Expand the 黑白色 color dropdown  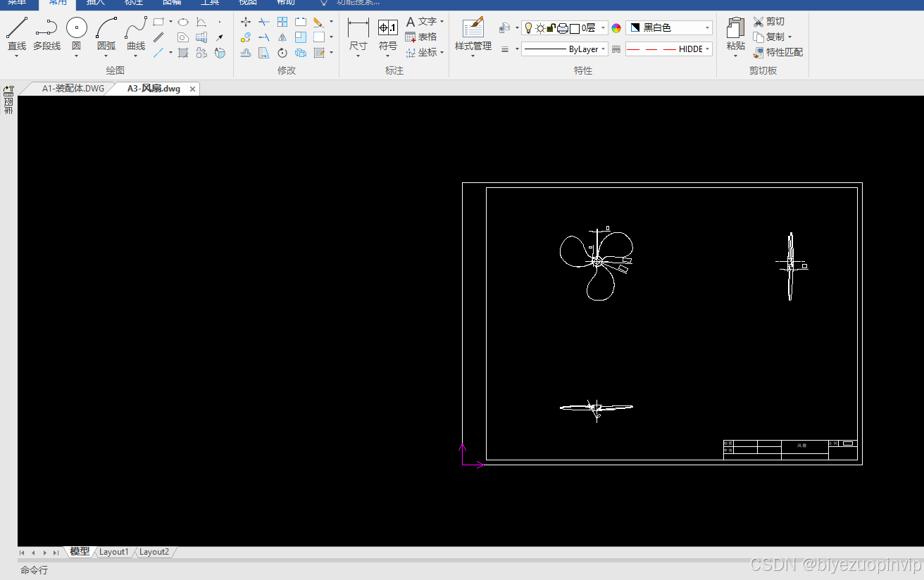[x=669, y=28]
